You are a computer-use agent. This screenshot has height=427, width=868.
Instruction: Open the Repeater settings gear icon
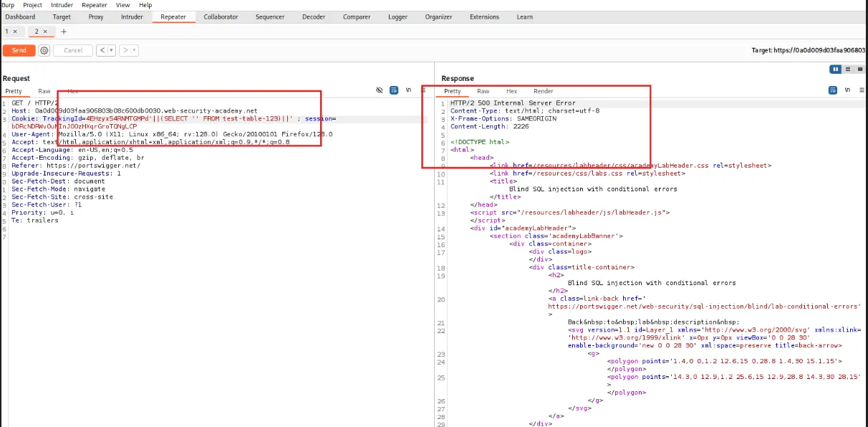(x=44, y=50)
